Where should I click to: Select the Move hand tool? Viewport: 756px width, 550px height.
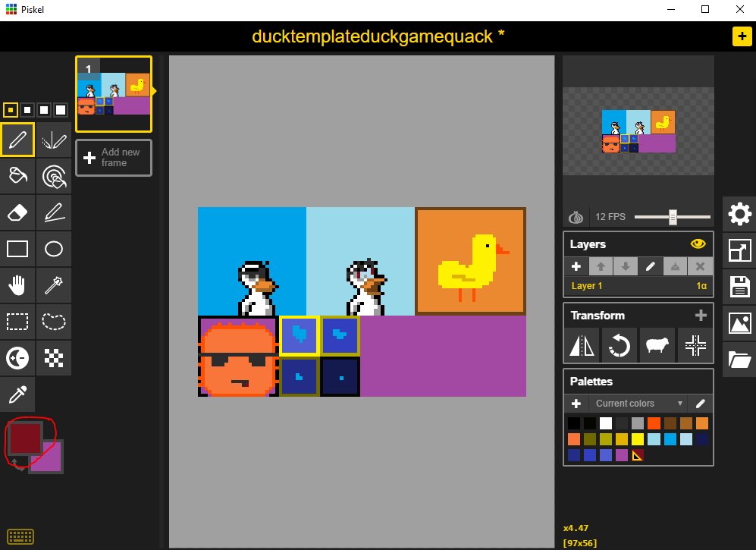(17, 285)
